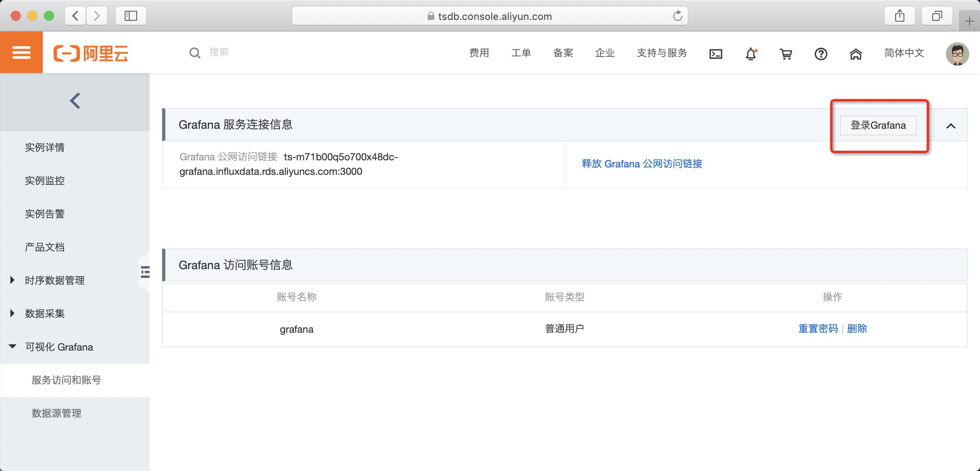Click the Grafana 访问账号信息 heading
This screenshot has width=980, height=471.
[x=236, y=265]
